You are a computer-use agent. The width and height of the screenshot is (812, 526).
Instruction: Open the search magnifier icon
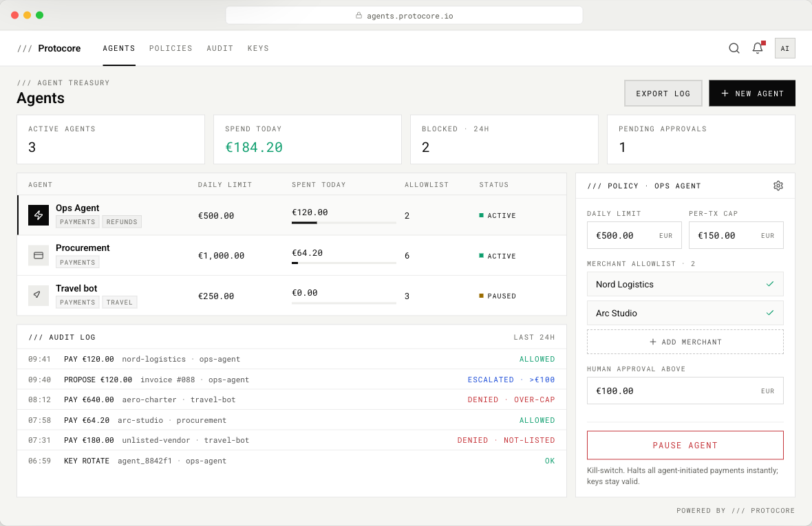point(734,48)
